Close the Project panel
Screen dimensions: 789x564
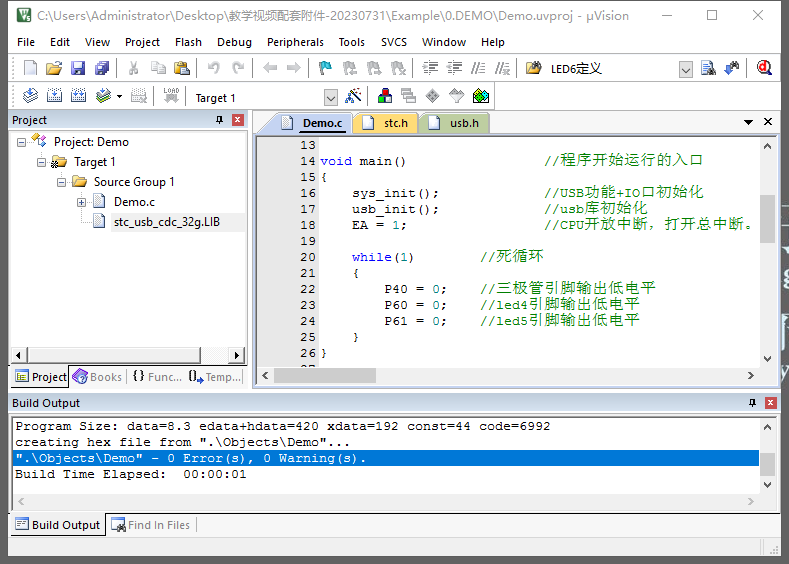point(238,120)
